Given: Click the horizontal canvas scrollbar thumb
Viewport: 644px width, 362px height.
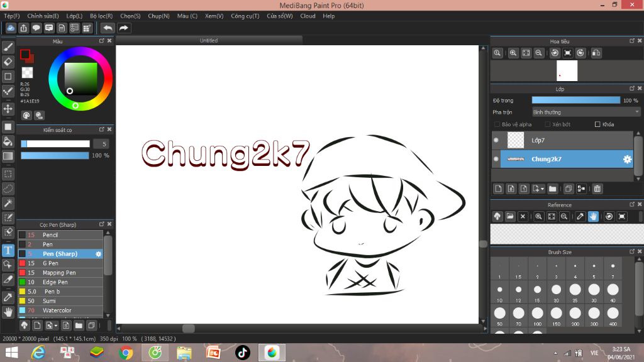Looking at the screenshot, I should point(189,328).
